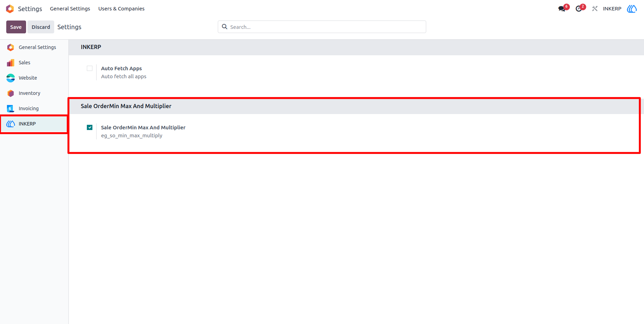
Task: Click the Sale OrderMin Max And Multiplier option label
Action: pos(143,128)
